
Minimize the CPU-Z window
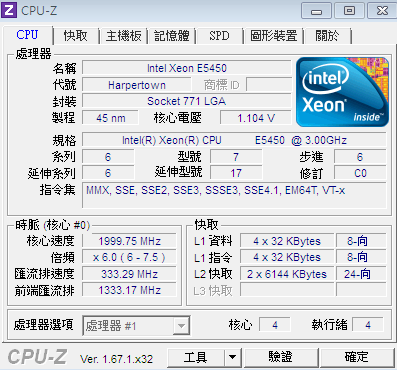click(316, 11)
